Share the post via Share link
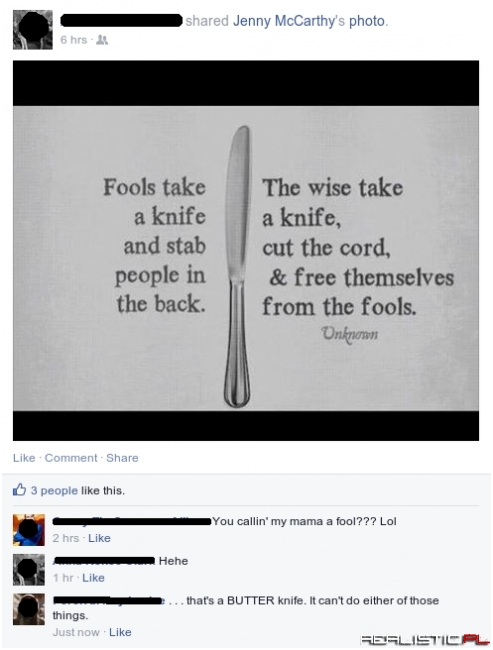This screenshot has height=650, width=493. 122,458
